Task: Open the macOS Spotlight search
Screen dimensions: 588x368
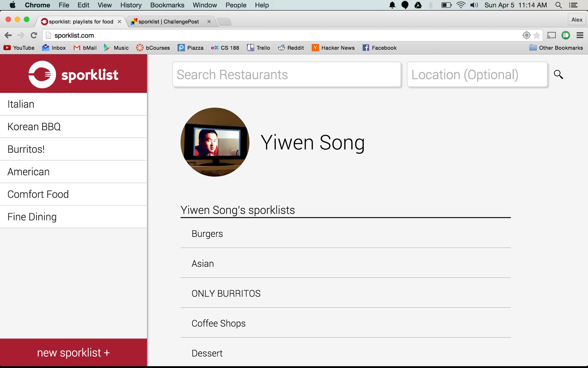Action: (558, 5)
